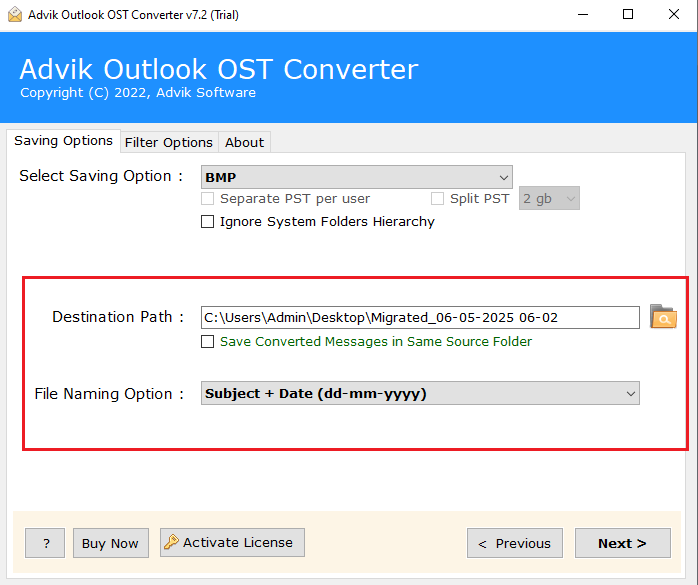
Task: Open help with the ? button
Action: (45, 543)
